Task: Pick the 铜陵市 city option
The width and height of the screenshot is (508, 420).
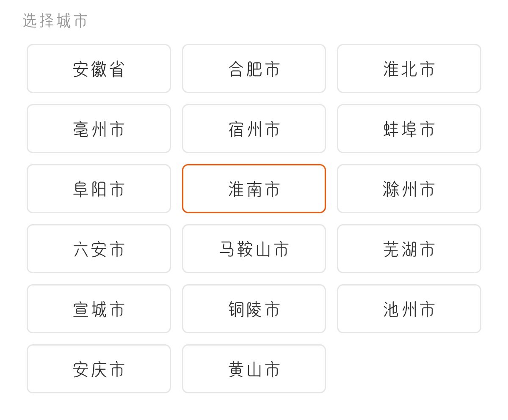Action: click(x=254, y=309)
